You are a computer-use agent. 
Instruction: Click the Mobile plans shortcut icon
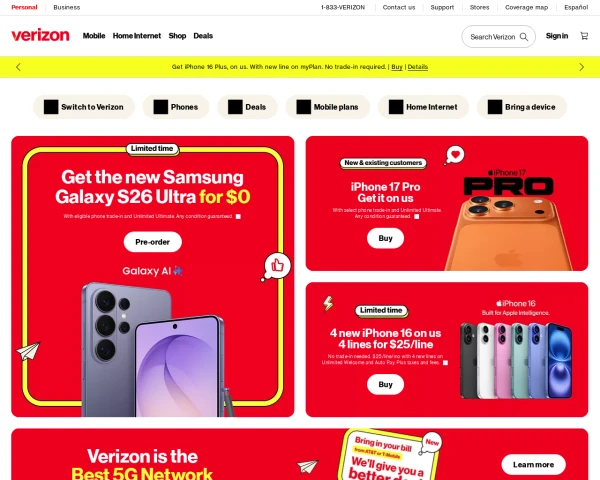tap(303, 107)
